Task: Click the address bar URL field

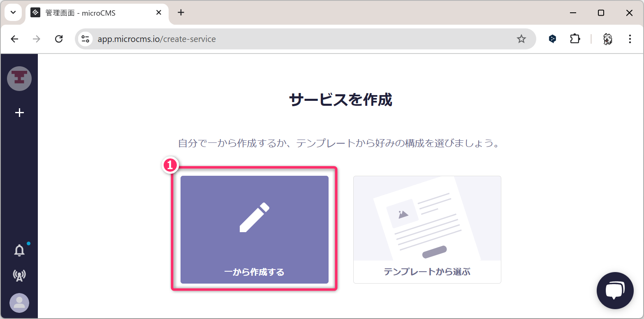Action: point(288,39)
